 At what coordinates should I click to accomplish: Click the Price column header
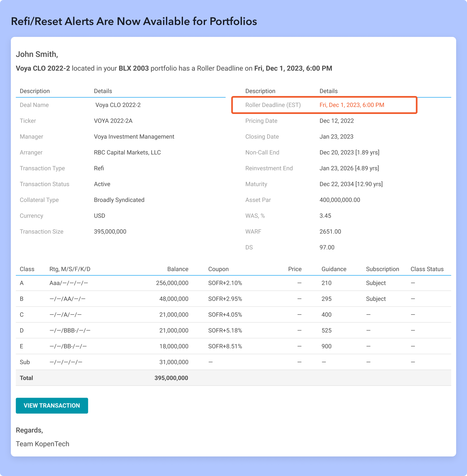[295, 269]
